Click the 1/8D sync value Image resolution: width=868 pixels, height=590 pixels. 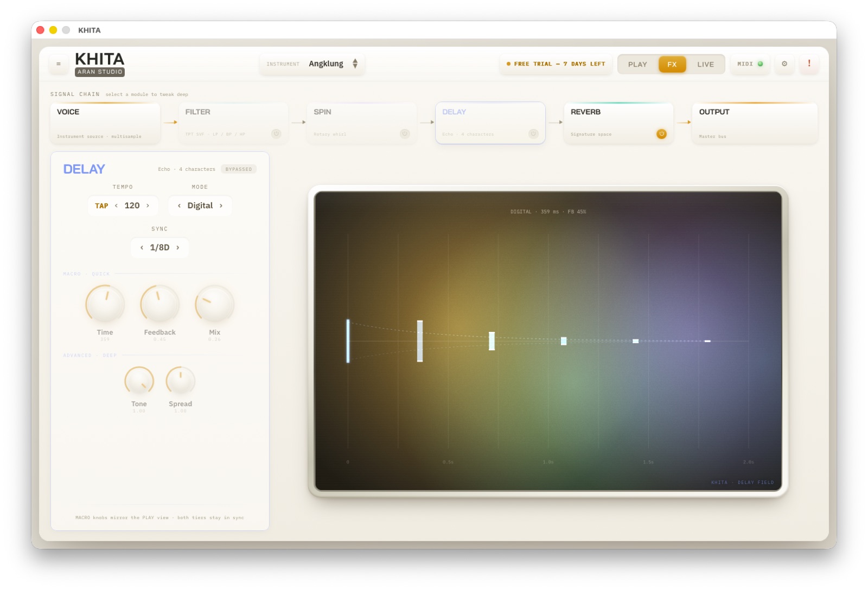coord(159,247)
